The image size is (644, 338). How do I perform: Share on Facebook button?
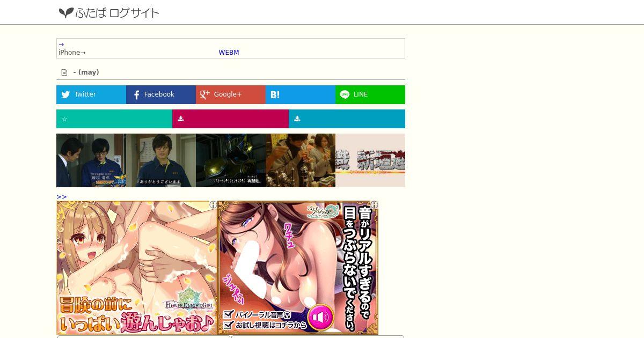point(161,94)
